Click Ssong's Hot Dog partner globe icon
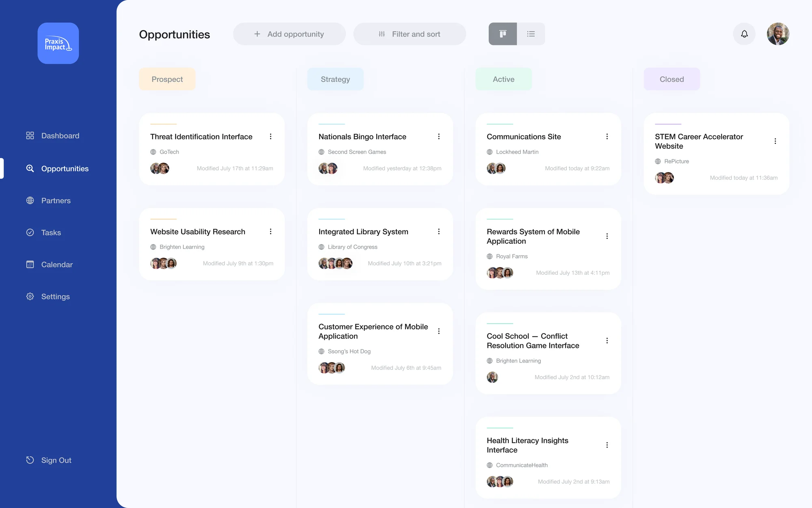Screen dimensions: 812x508 tap(322, 352)
